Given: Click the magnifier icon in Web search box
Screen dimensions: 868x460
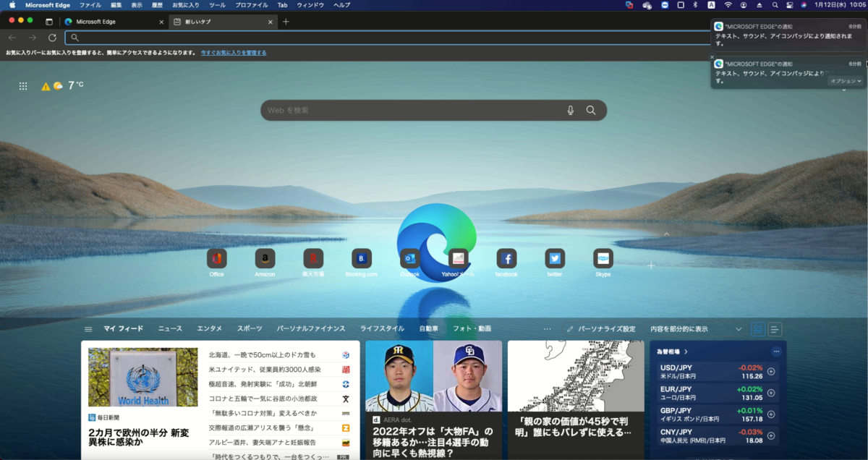Looking at the screenshot, I should coord(591,110).
